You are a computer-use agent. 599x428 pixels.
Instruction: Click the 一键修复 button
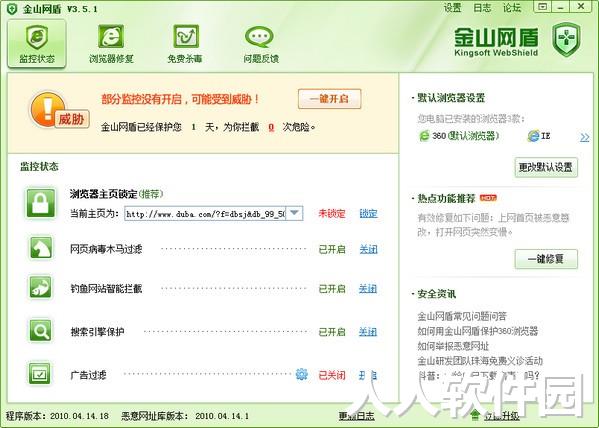546,259
